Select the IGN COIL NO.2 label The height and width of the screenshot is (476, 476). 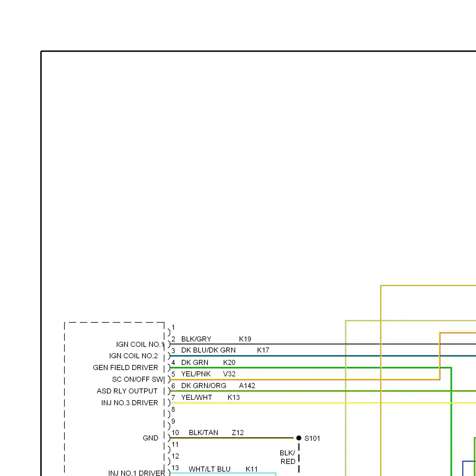pyautogui.click(x=133, y=356)
